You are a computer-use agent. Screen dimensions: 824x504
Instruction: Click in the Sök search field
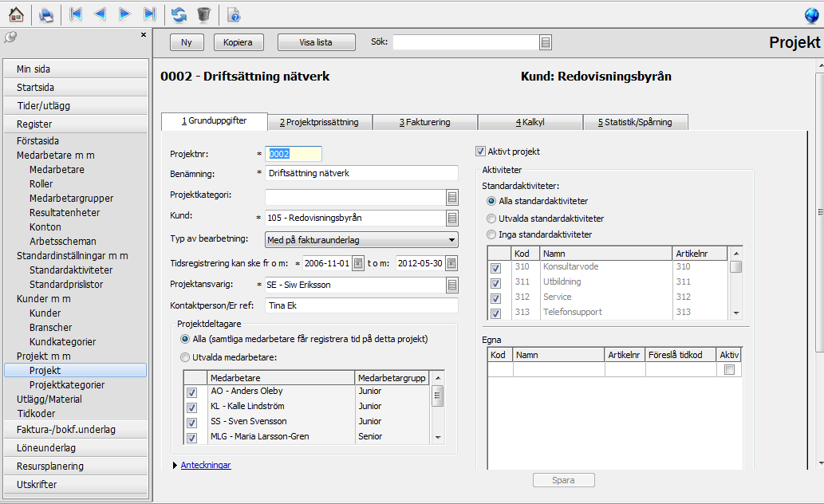[466, 42]
